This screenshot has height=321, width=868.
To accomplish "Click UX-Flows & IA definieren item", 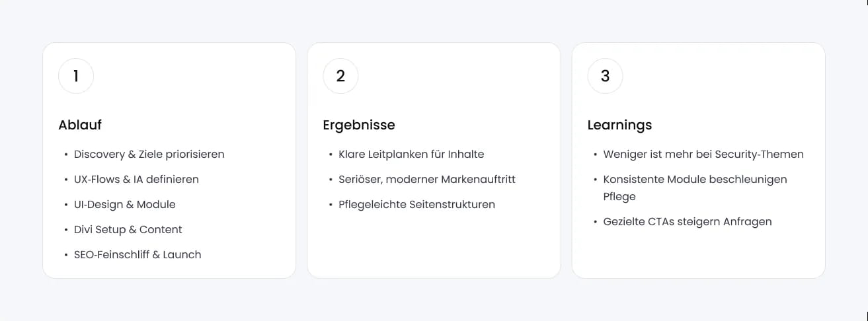I will click(136, 180).
